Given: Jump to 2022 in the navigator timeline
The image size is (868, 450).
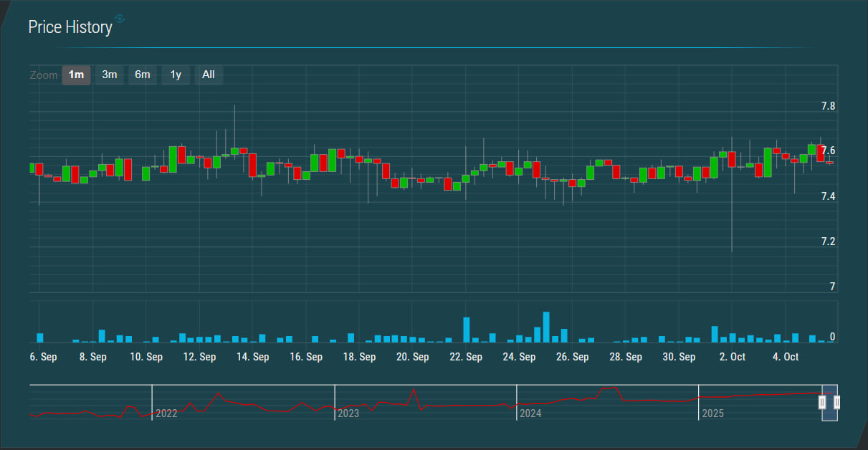Looking at the screenshot, I should [166, 413].
